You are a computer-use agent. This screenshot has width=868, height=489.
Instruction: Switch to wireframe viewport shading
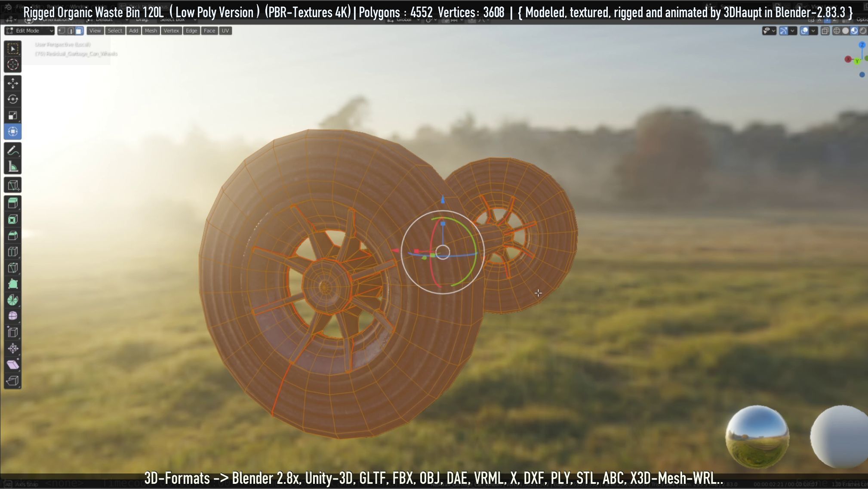(837, 31)
